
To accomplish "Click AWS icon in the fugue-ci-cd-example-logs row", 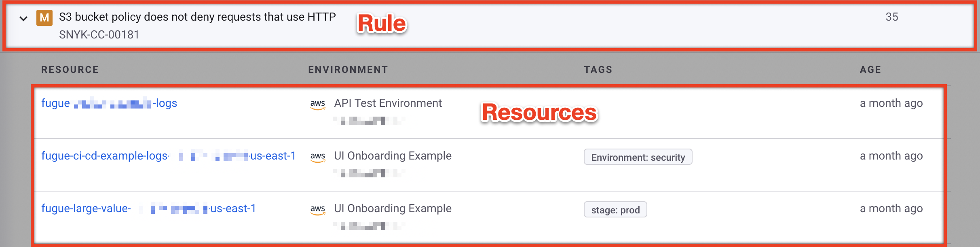I will pyautogui.click(x=318, y=157).
